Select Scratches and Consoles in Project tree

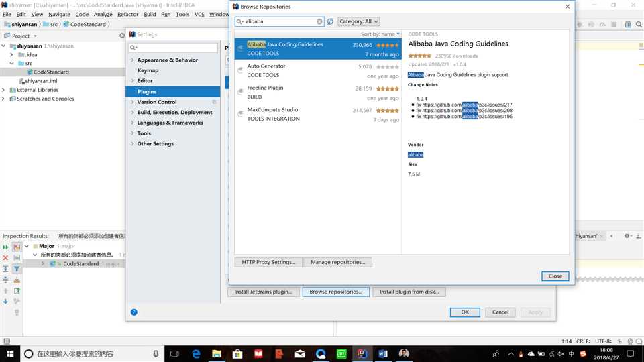(45, 99)
